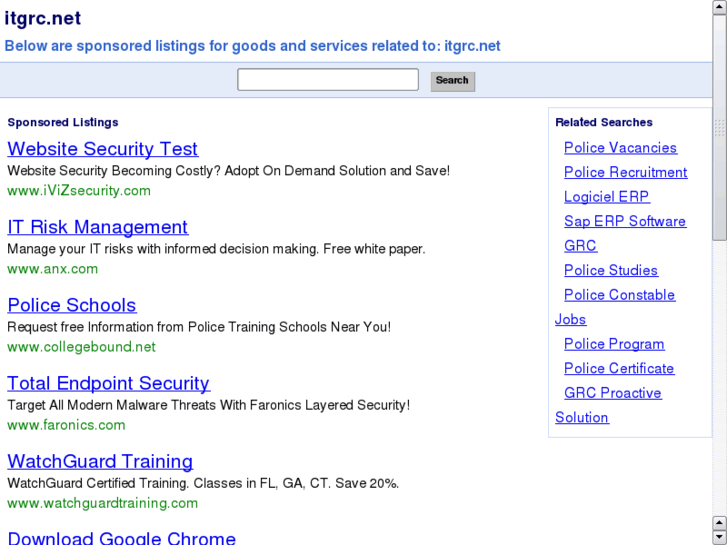Click the 'Website Security Becoming Costly?' description
Screen dimensions: 727x545
[x=229, y=171]
